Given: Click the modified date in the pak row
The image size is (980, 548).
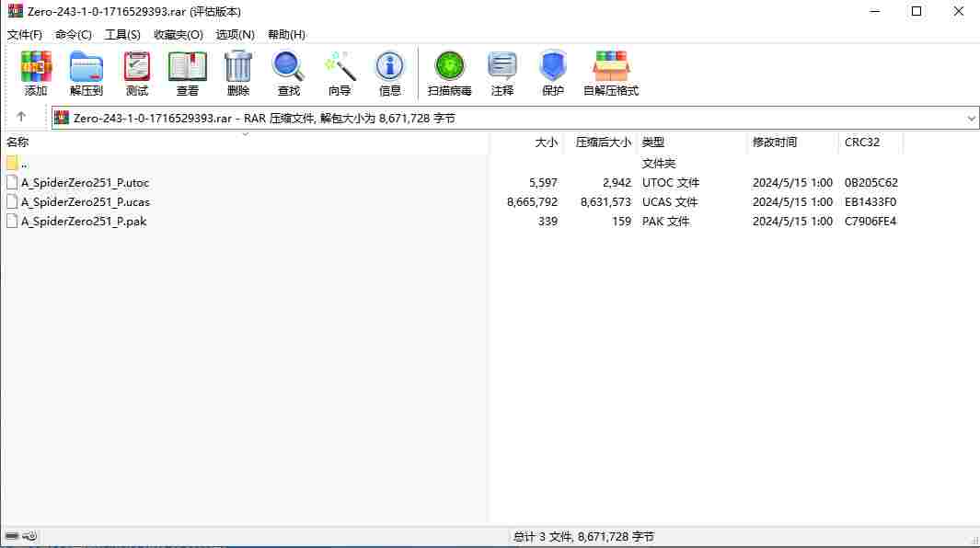Looking at the screenshot, I should pos(792,222).
